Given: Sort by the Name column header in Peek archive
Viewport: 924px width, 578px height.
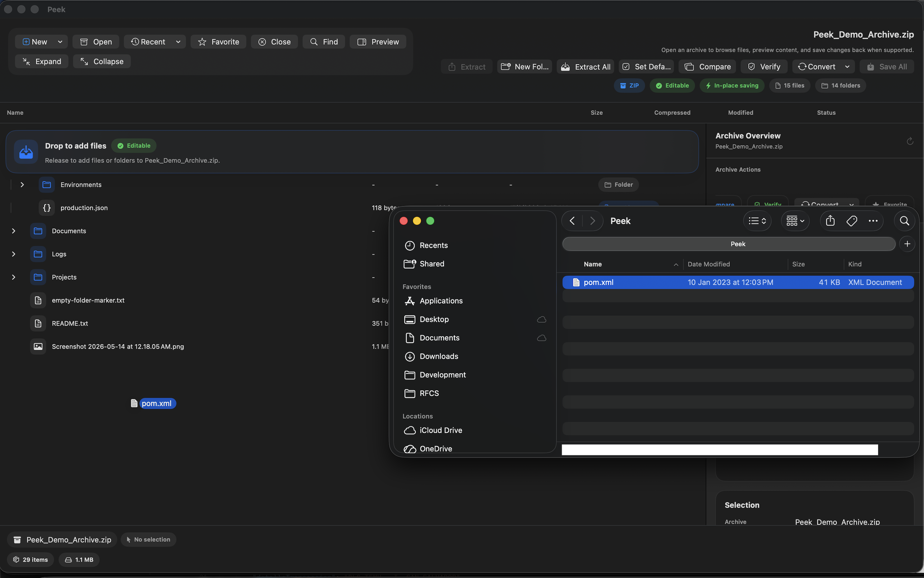Looking at the screenshot, I should click(15, 112).
